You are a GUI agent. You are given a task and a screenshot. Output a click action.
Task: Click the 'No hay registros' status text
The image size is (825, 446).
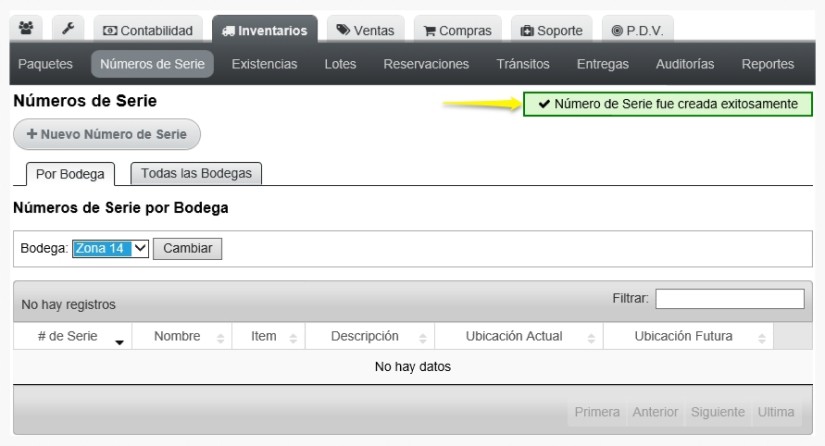(x=68, y=305)
